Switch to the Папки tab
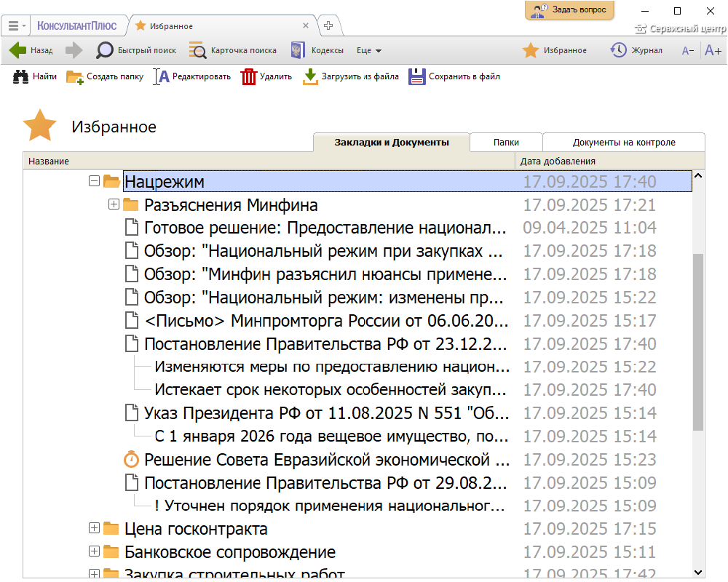 (x=506, y=143)
